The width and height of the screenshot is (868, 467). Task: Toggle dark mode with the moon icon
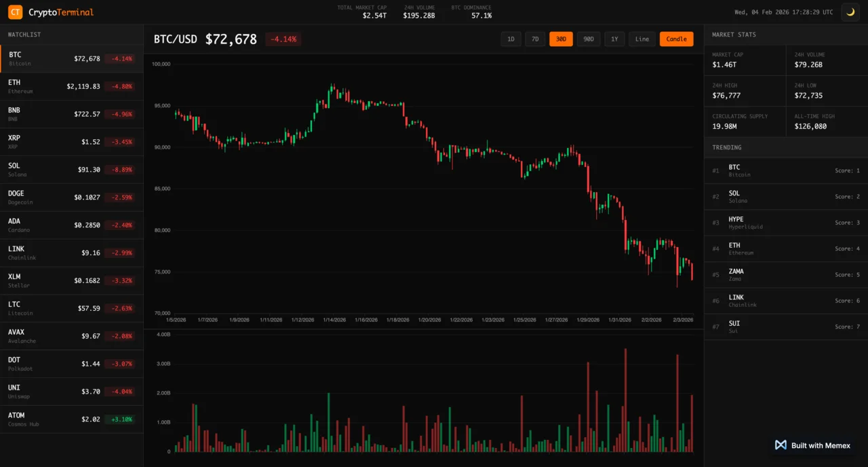tap(850, 12)
